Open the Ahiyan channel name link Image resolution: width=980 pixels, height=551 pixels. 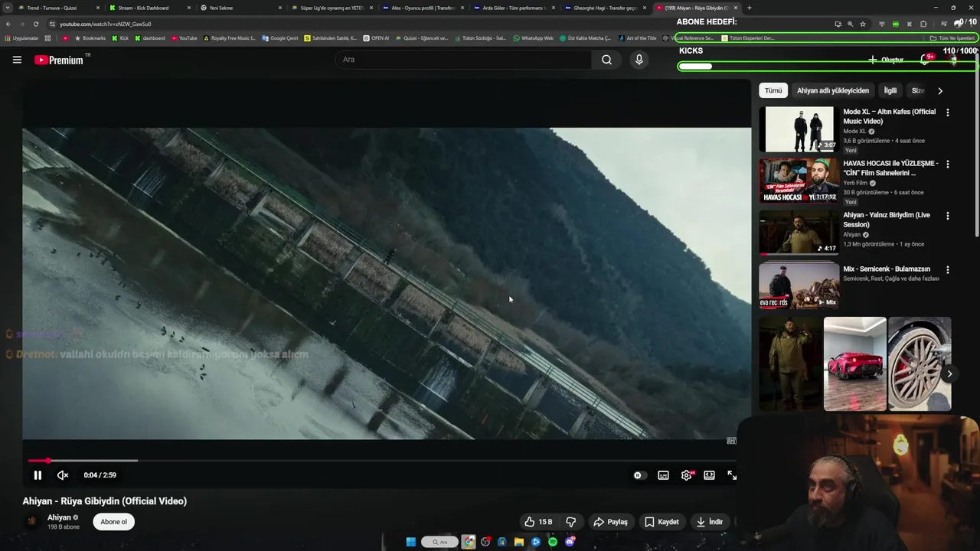pos(59,517)
